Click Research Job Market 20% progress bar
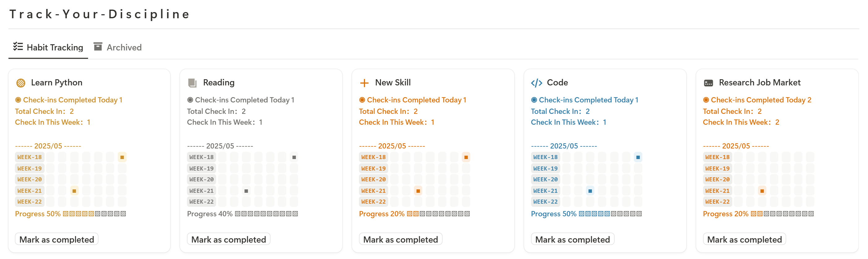The image size is (868, 259). (x=782, y=214)
